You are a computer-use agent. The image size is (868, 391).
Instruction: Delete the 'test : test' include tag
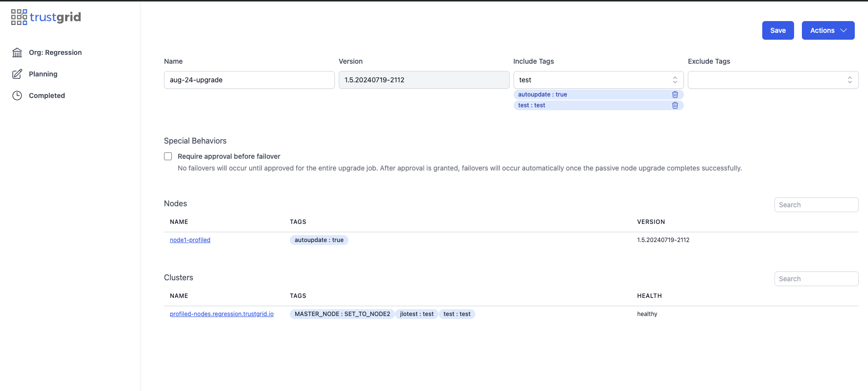(x=675, y=105)
